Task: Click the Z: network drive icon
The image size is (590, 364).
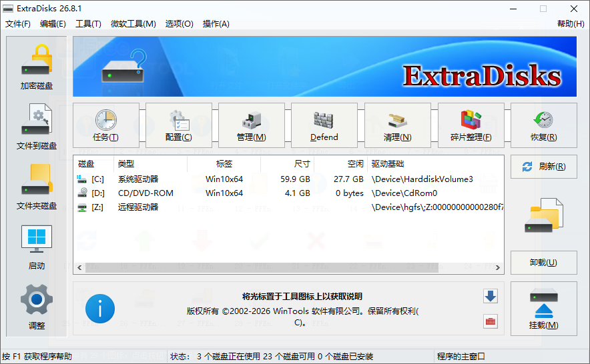Action: click(x=81, y=207)
